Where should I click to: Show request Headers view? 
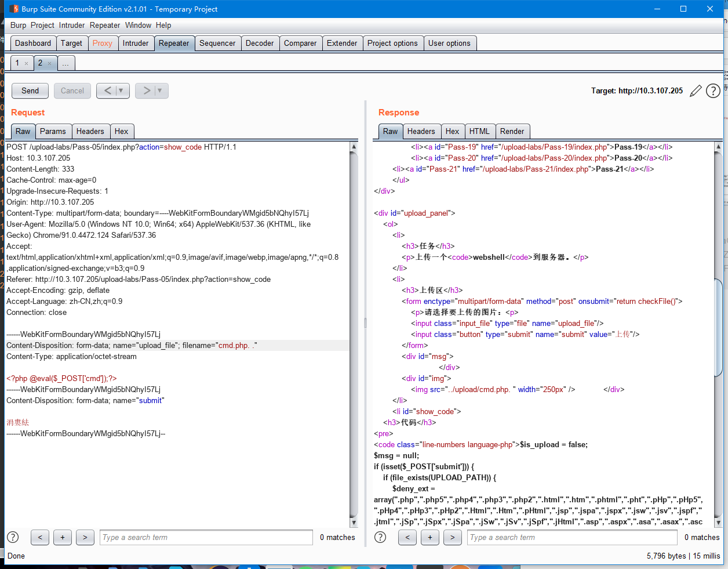point(90,131)
